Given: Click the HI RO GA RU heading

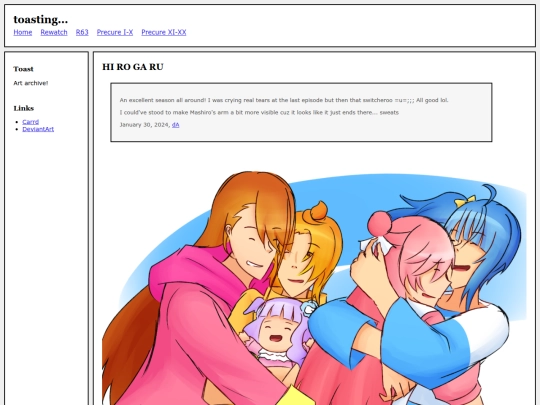Looking at the screenshot, I should 133,67.
